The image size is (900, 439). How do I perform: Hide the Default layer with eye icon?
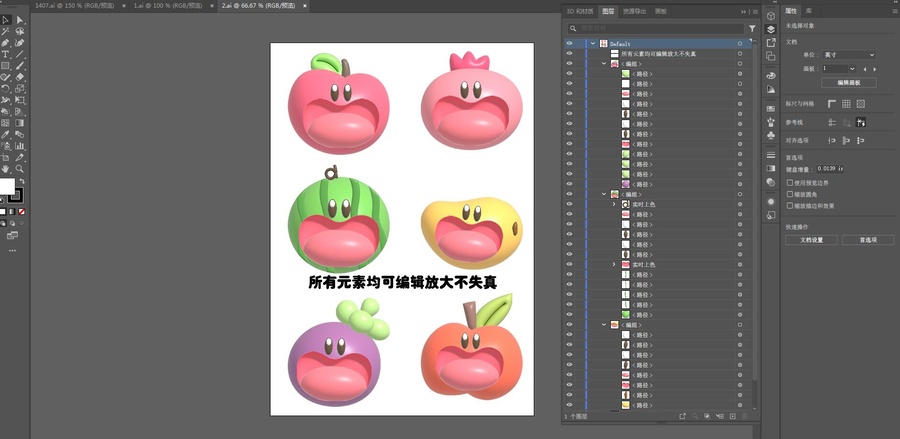(569, 44)
